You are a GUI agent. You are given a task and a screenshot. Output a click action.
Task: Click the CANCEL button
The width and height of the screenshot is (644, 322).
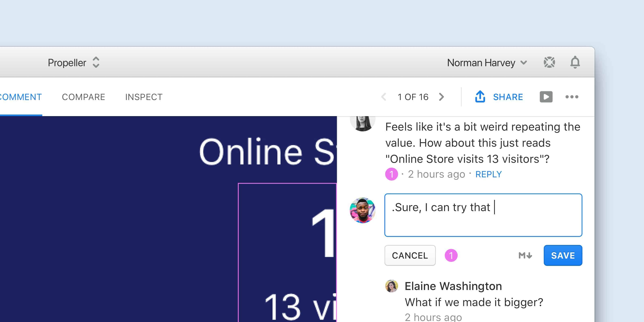(x=409, y=255)
